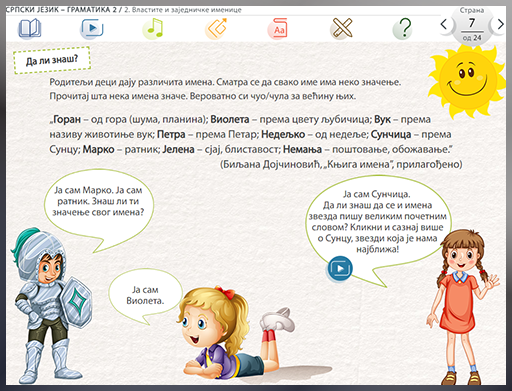
Task: Open the orange pencil exercise icon
Action: click(216, 29)
